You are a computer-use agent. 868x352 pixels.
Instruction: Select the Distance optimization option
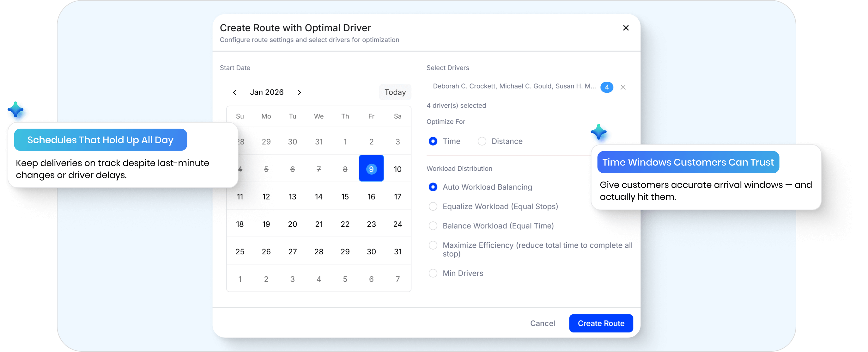point(482,141)
